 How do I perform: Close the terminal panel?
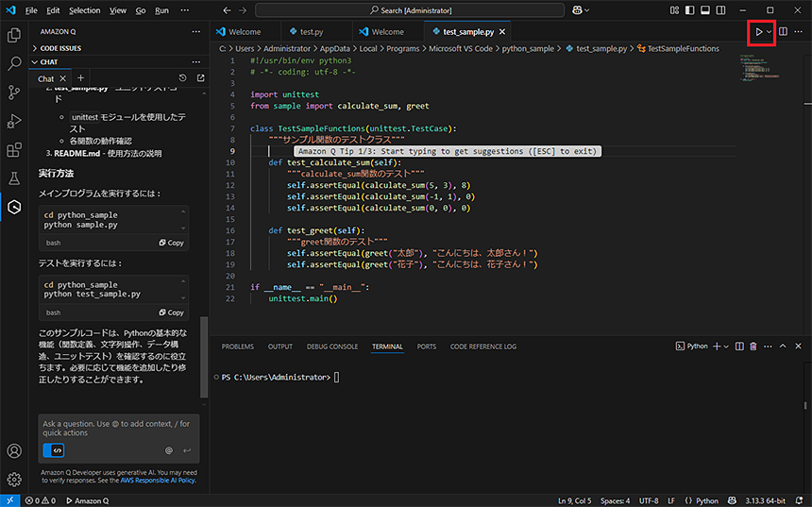click(x=798, y=346)
